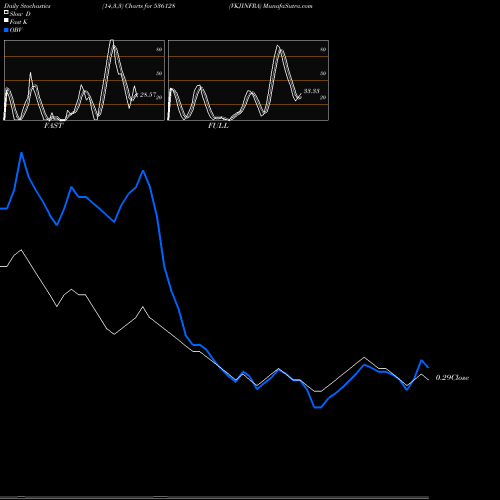Click the 80 level label in the FAST chart
Screen dimensions: 500x500
coord(159,49)
